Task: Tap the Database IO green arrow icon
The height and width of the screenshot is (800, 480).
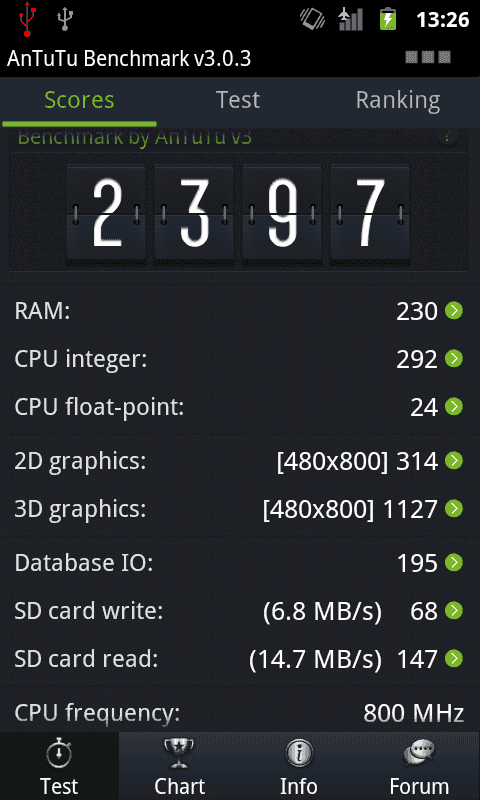Action: 453,563
